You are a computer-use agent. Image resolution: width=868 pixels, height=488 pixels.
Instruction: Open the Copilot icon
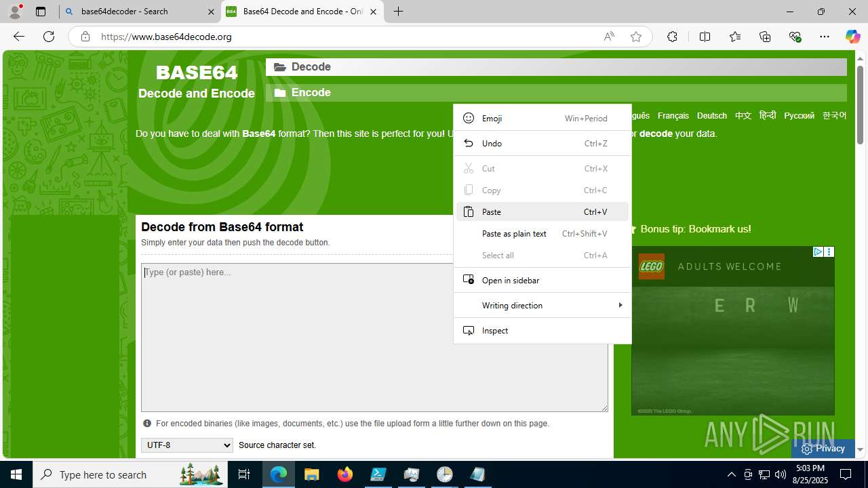point(852,37)
